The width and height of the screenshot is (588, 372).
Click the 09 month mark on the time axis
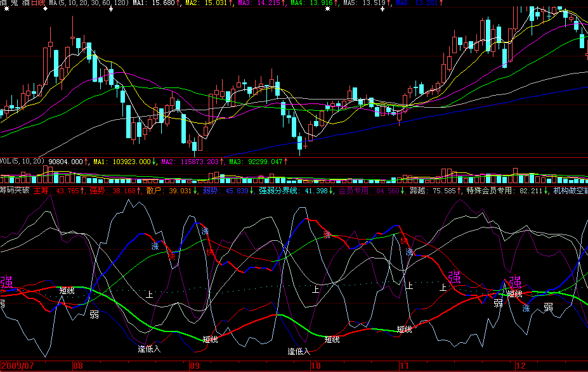pyautogui.click(x=195, y=366)
